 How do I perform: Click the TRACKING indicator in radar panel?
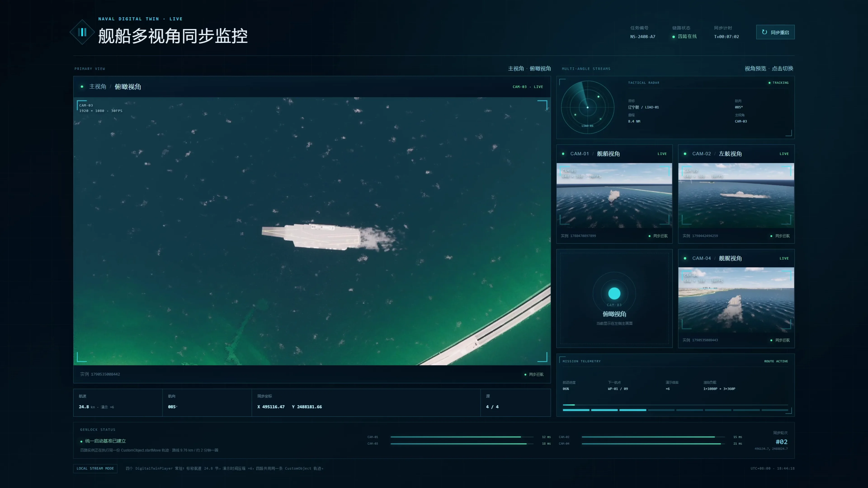(x=778, y=82)
